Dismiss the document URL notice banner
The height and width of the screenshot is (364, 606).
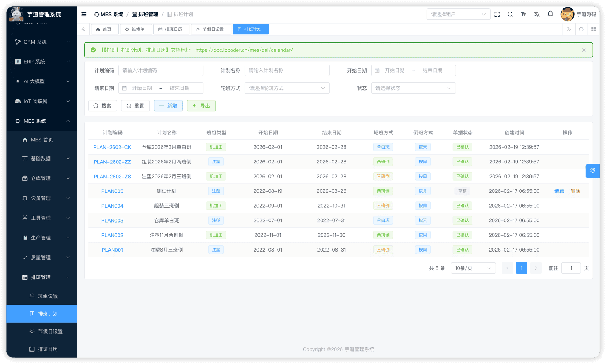point(583,50)
